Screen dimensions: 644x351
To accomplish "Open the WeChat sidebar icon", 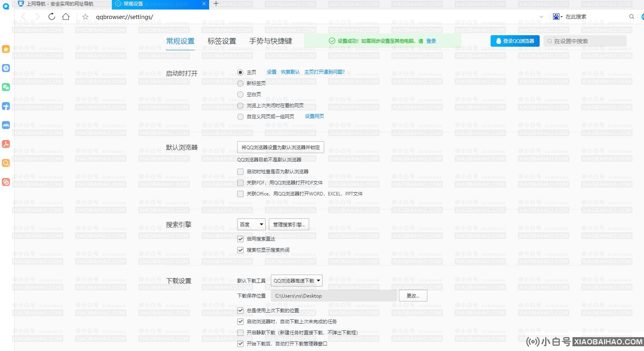I will 6,87.
